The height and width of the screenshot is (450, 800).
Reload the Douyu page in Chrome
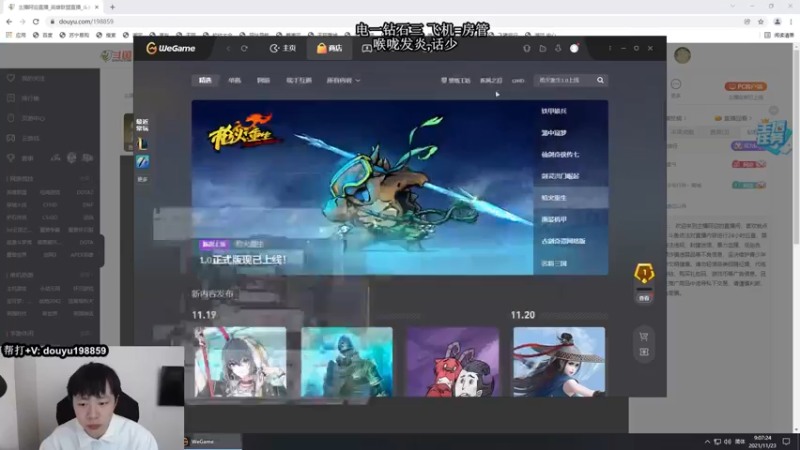(36, 21)
